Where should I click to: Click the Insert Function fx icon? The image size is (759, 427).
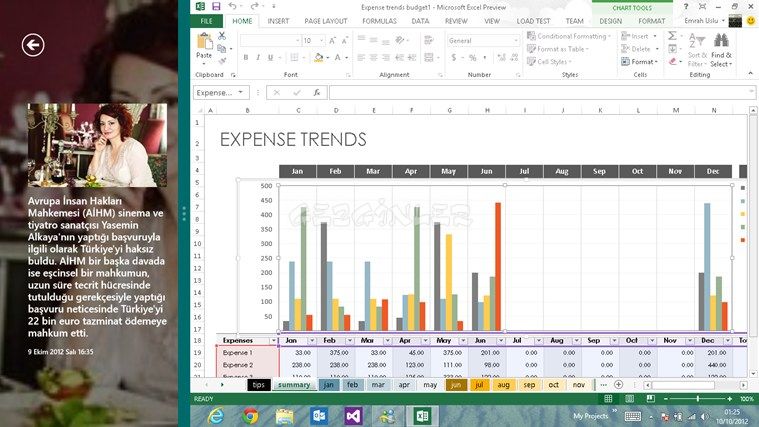pyautogui.click(x=317, y=92)
